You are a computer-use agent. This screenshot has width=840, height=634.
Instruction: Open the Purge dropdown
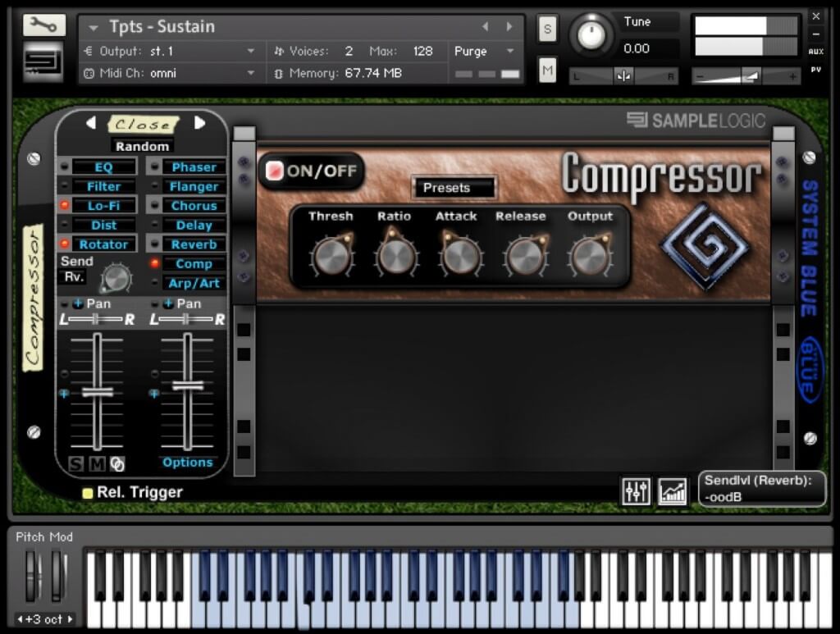(509, 51)
